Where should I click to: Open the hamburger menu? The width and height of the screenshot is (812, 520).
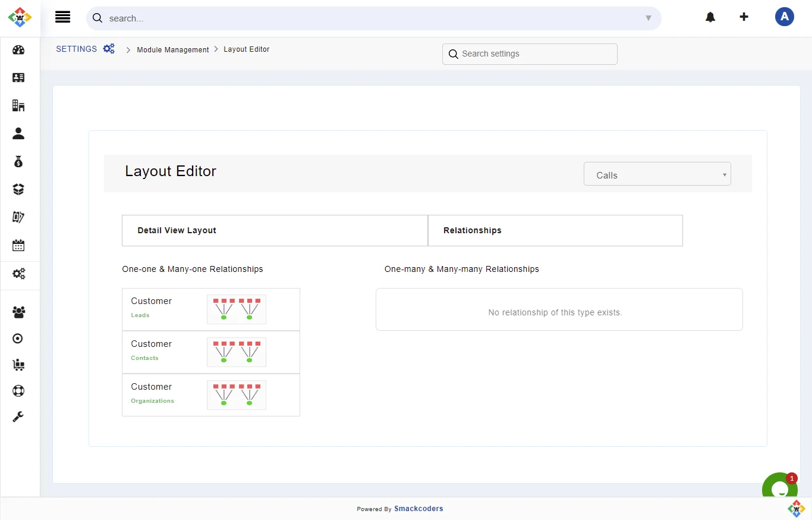(x=63, y=17)
